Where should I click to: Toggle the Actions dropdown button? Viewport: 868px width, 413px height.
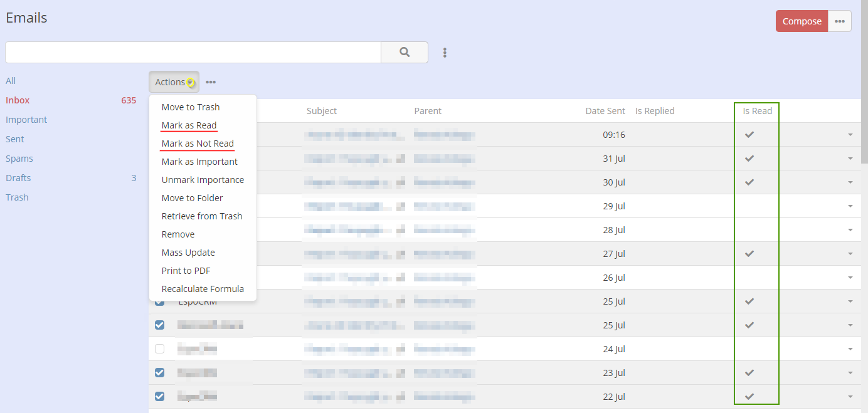[x=174, y=82]
